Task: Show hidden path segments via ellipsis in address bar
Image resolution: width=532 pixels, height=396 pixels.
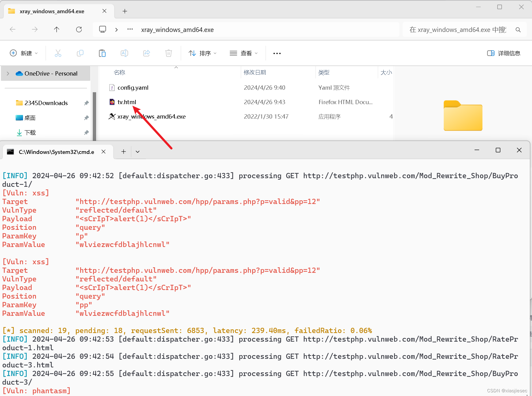Action: 130,29
